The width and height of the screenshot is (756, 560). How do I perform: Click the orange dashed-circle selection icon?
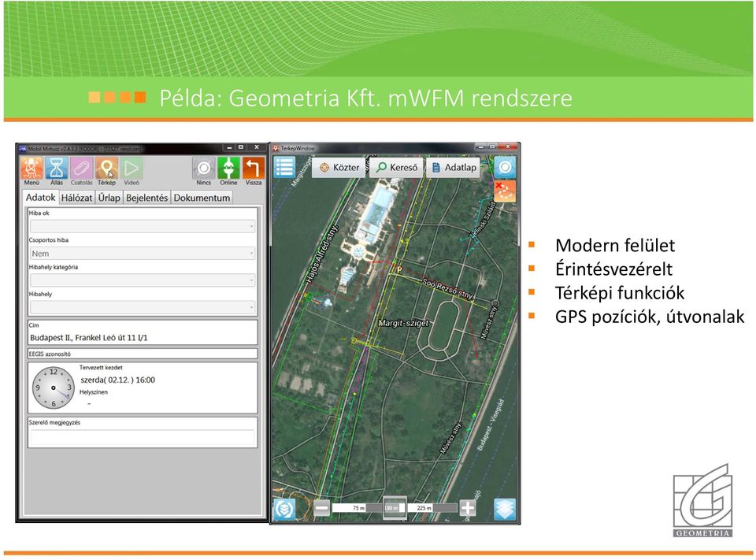(505, 191)
